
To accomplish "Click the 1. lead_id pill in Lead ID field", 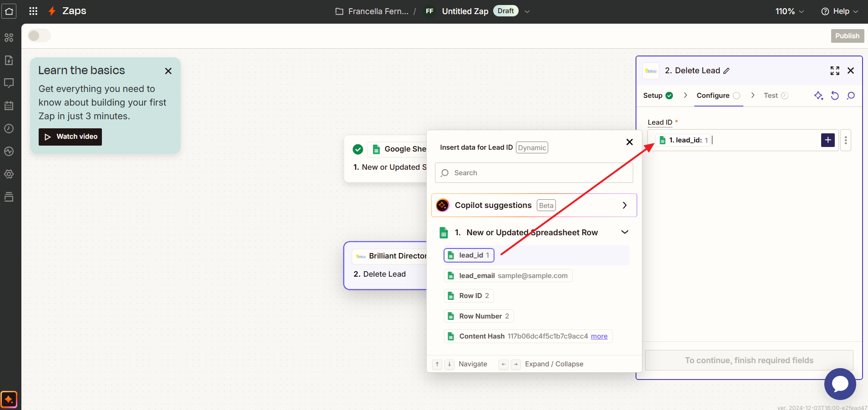I will 684,140.
